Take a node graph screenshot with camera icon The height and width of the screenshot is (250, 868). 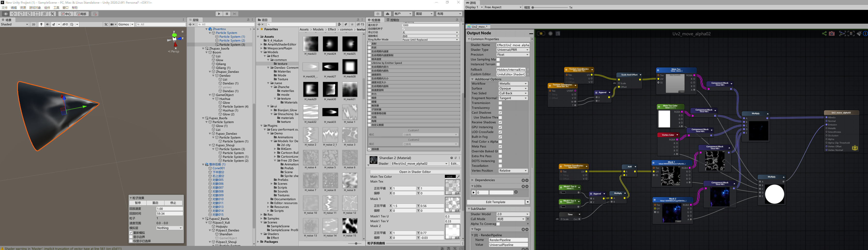point(832,33)
